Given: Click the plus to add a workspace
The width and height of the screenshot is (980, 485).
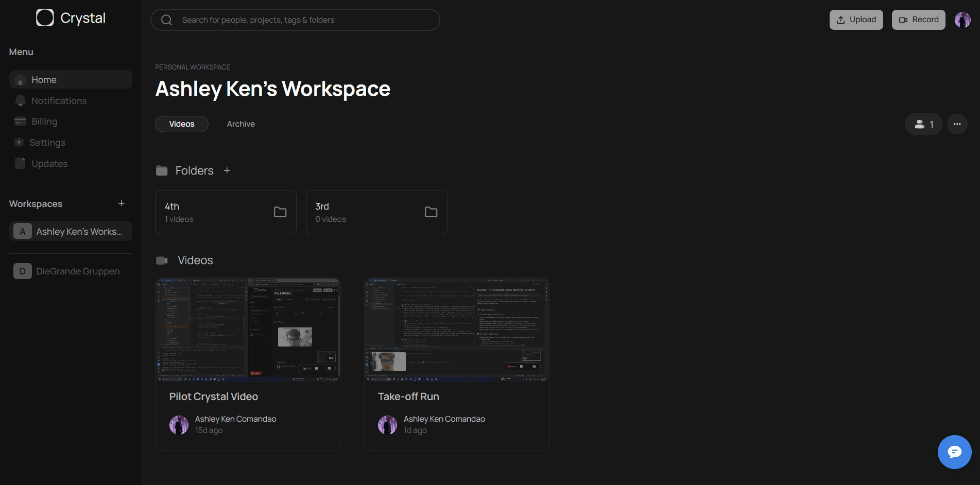Looking at the screenshot, I should (x=121, y=203).
